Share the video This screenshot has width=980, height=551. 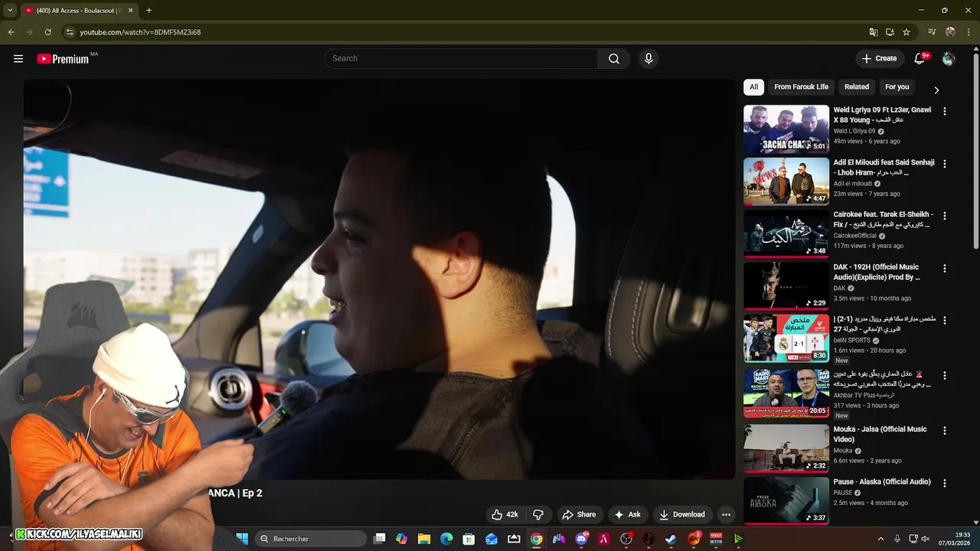point(578,514)
